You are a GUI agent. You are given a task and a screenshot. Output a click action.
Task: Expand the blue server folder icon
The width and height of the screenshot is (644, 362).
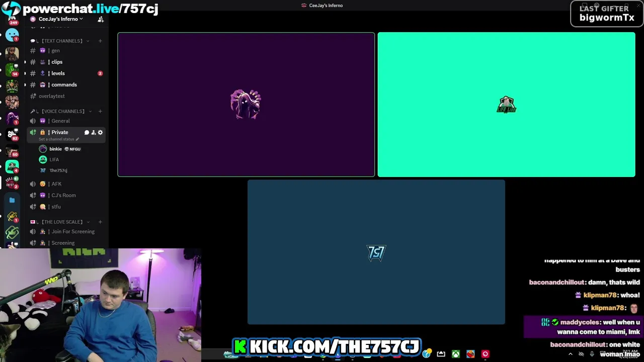(x=12, y=200)
